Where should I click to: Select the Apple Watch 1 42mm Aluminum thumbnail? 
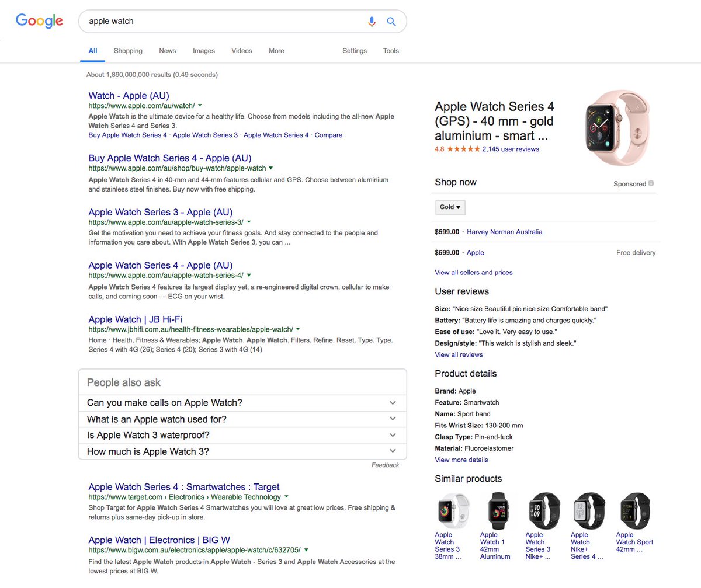(499, 511)
